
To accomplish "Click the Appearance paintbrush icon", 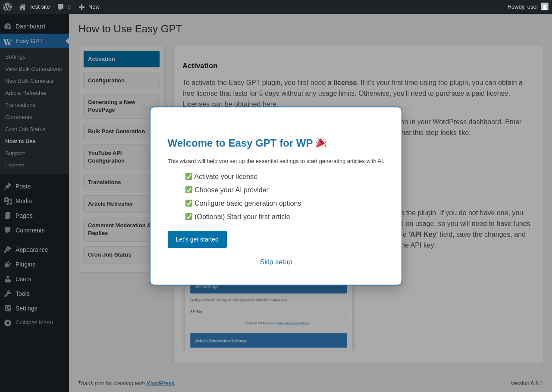I will pyautogui.click(x=8, y=250).
